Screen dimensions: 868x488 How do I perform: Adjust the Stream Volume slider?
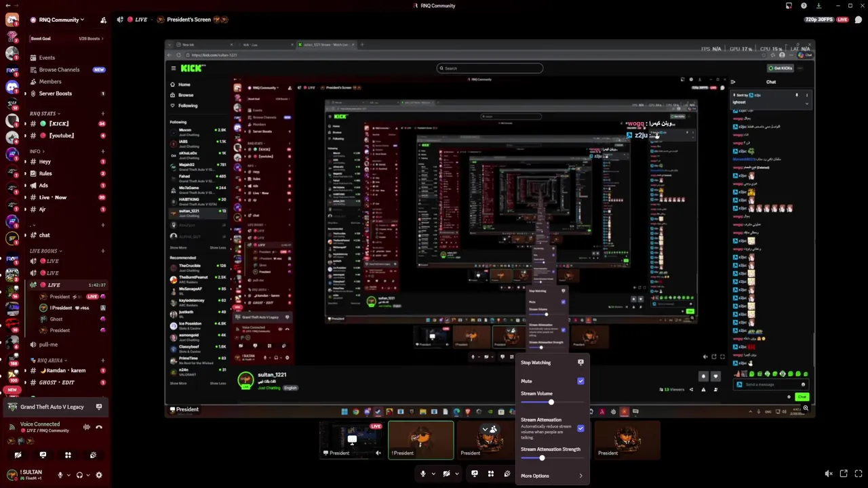(551, 403)
